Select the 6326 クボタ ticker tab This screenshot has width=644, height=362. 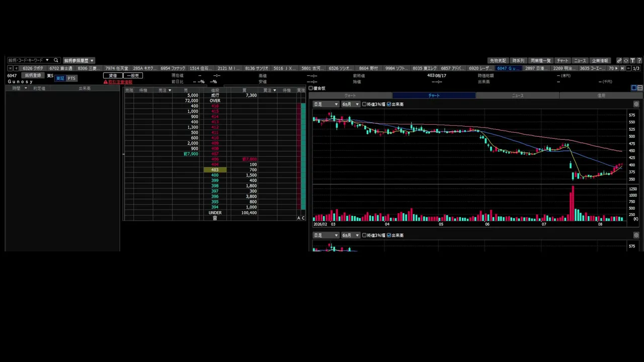[x=33, y=68]
